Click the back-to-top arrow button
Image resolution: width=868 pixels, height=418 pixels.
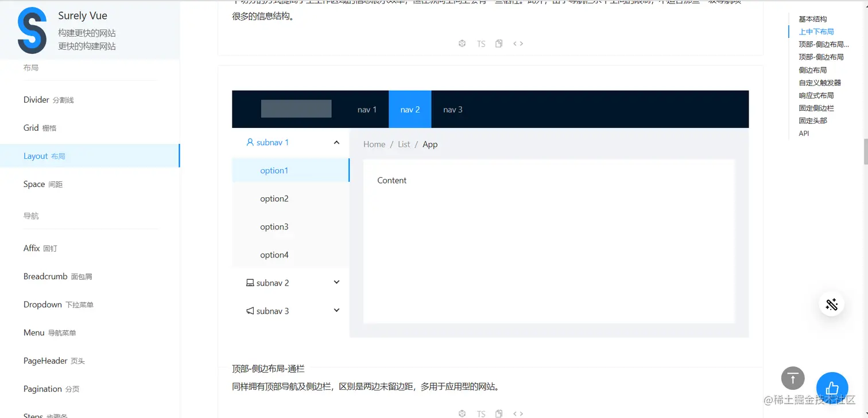point(793,378)
